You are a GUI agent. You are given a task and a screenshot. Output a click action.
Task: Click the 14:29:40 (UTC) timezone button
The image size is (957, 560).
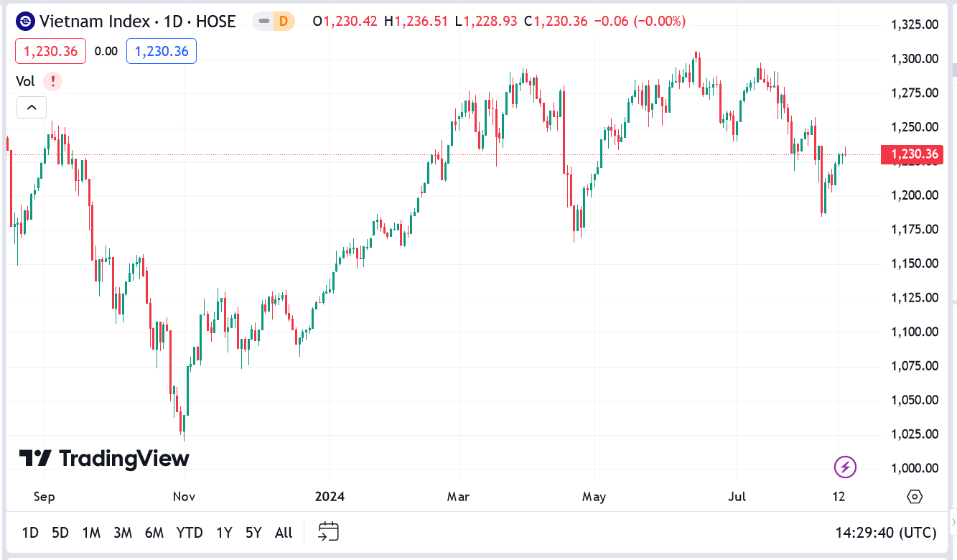[x=887, y=533]
